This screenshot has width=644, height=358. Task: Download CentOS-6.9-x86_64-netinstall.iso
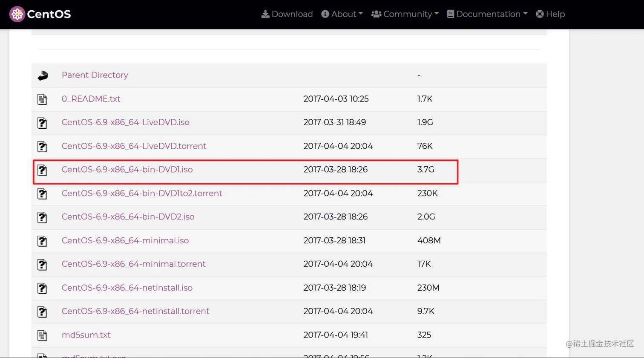coord(127,288)
